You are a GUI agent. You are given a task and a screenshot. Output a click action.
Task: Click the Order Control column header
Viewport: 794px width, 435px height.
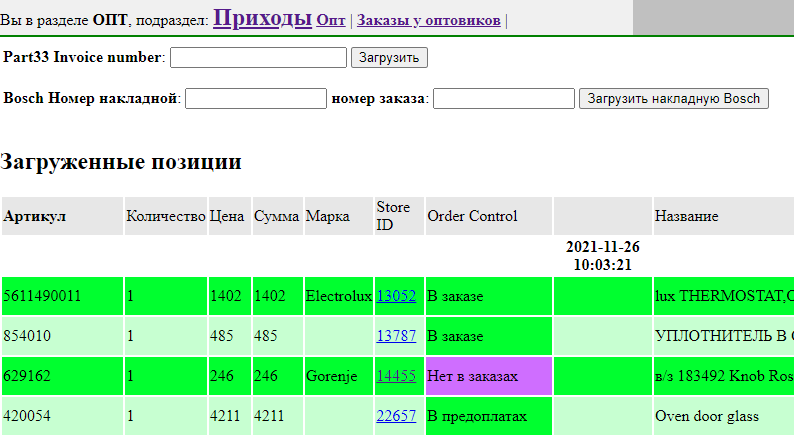coord(472,216)
